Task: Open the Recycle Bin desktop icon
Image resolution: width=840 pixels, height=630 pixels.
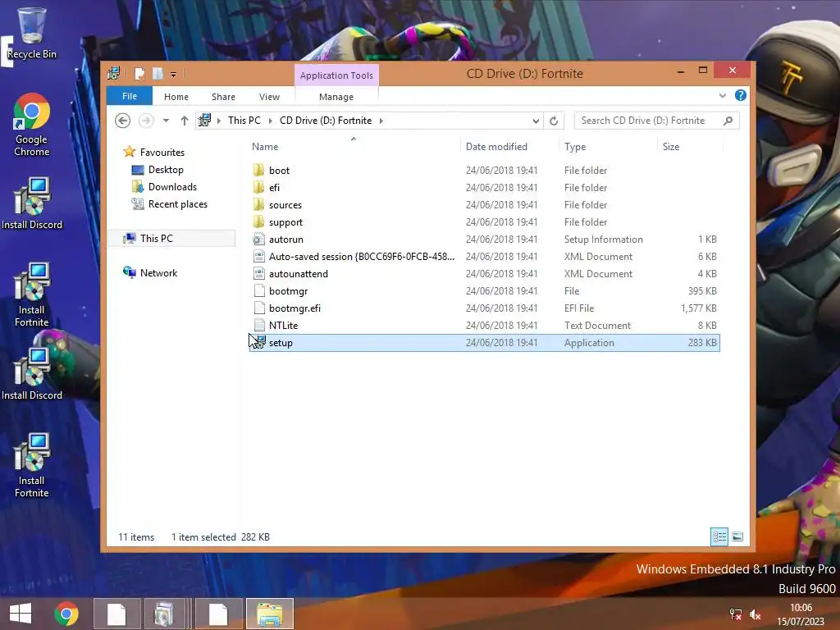Action: [x=32, y=33]
